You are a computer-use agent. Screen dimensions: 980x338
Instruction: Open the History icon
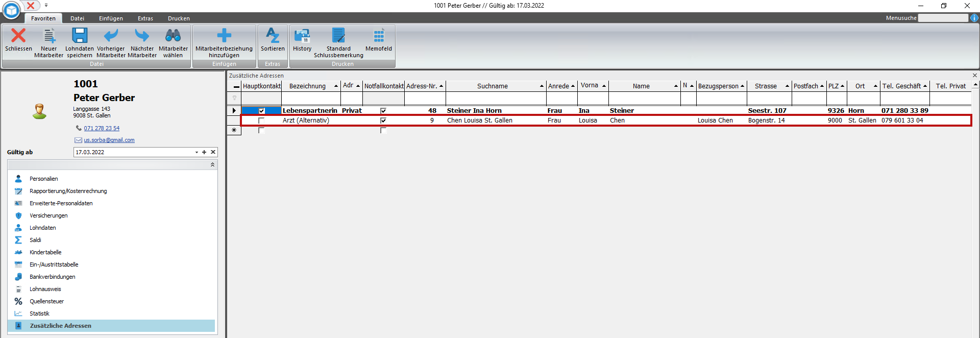point(302,36)
